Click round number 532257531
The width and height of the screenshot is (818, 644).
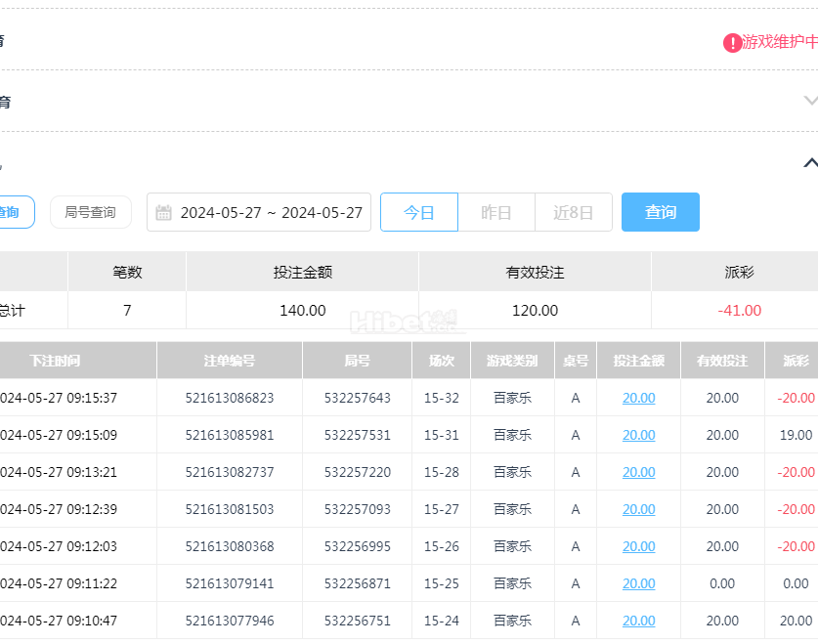pos(358,435)
